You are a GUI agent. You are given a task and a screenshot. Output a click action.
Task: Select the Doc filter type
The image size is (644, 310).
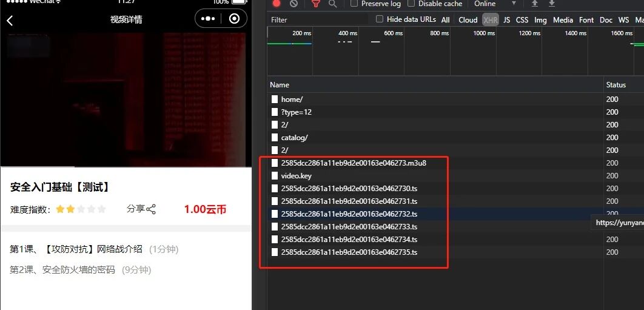[606, 20]
